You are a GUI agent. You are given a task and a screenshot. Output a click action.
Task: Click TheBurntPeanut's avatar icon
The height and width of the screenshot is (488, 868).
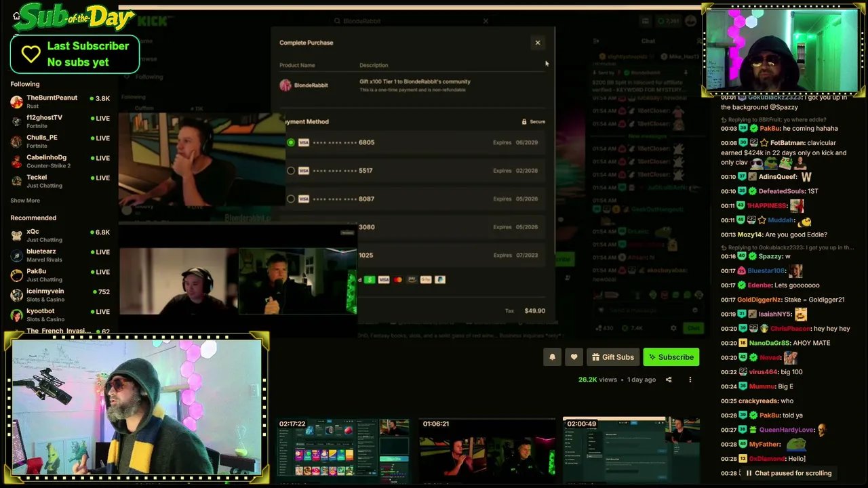17,102
